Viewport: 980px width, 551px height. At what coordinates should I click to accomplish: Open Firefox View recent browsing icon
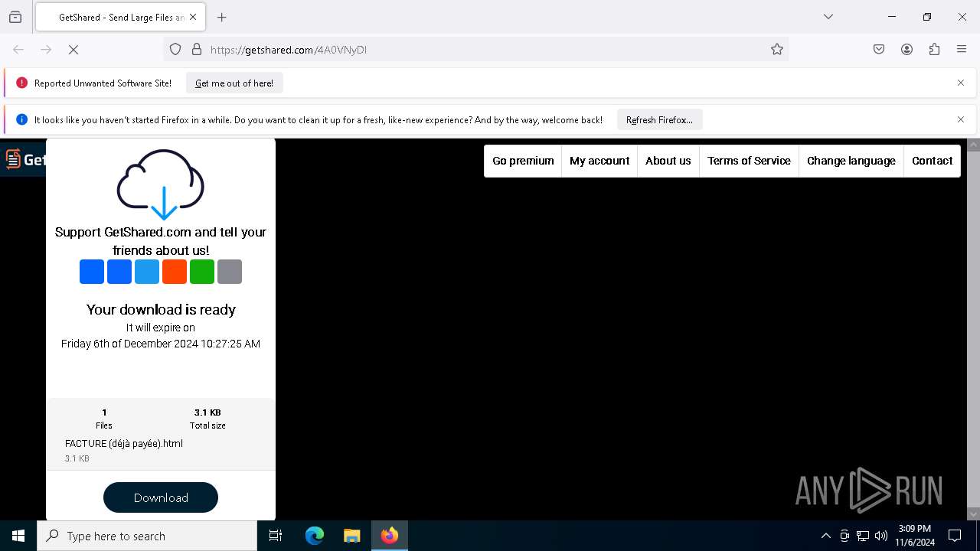coord(15,17)
